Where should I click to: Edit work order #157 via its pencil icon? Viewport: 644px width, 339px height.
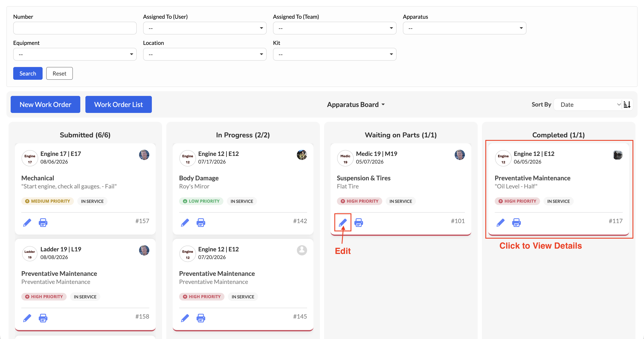[27, 222]
